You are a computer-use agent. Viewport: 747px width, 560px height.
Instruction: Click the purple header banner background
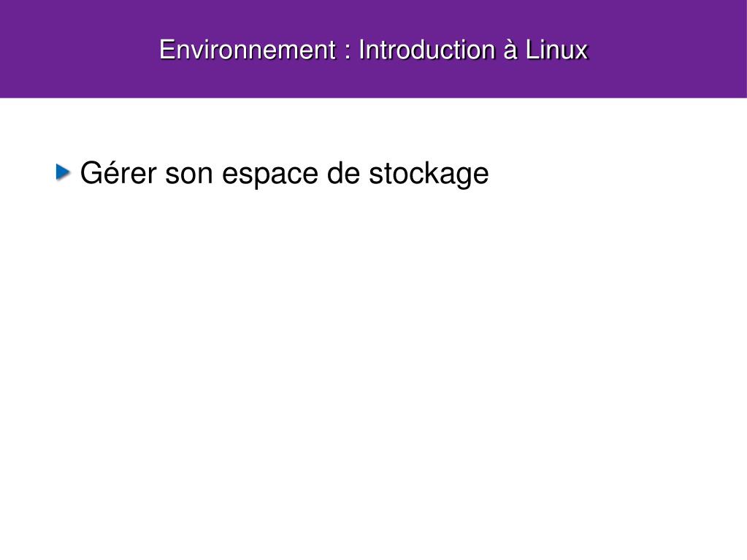374,81
